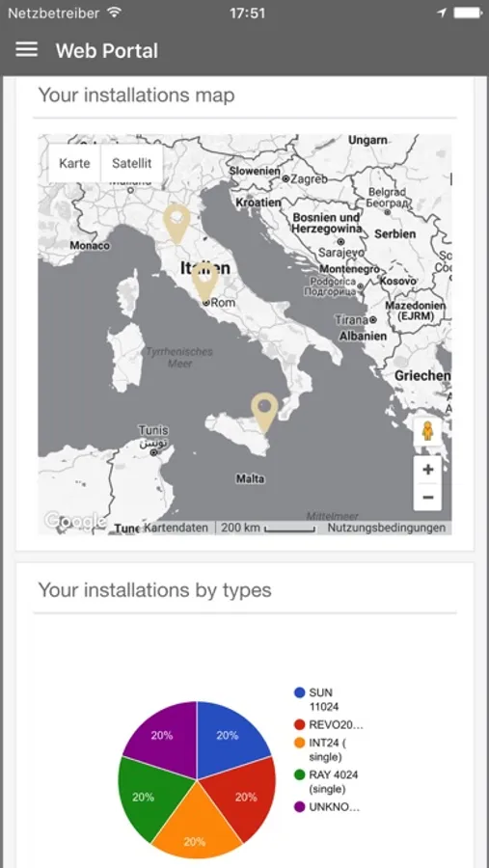Screen dimensions: 489x868
Task: Click the northern Italy map pin
Action: tap(177, 224)
